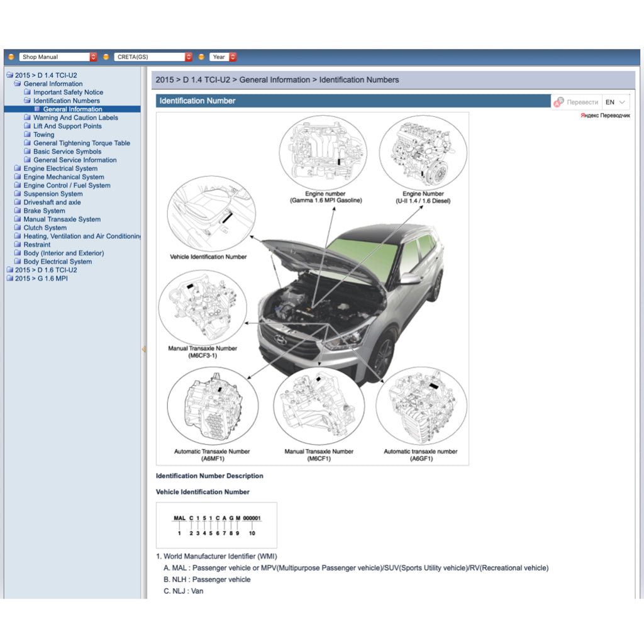Click the VIN code diagram image
Screen dimensions: 644x644
coord(217,525)
